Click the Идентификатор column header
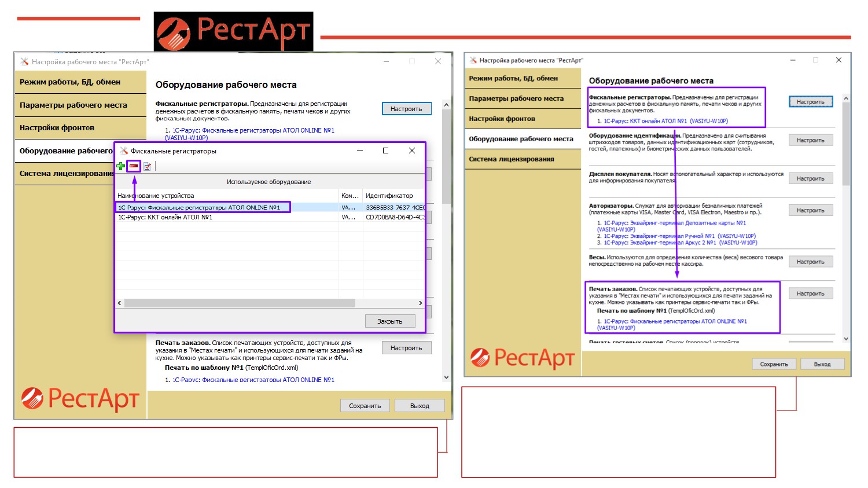Screen dimensions: 868x488 (x=393, y=196)
